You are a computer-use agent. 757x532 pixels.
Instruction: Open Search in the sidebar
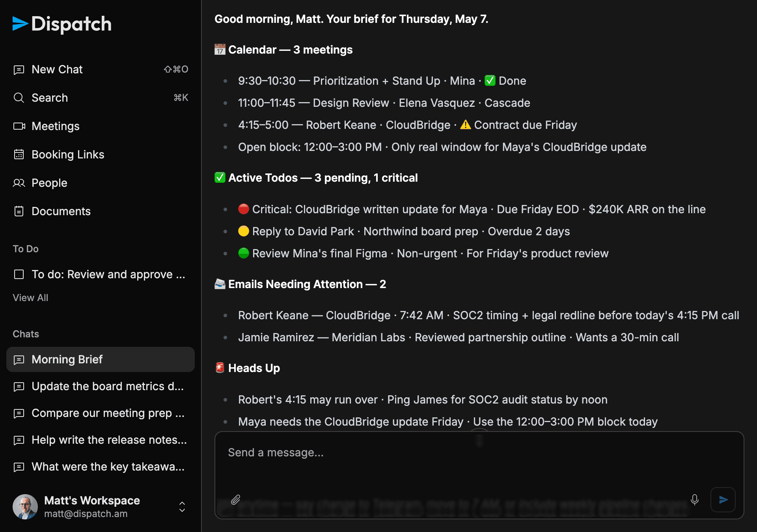[101, 98]
